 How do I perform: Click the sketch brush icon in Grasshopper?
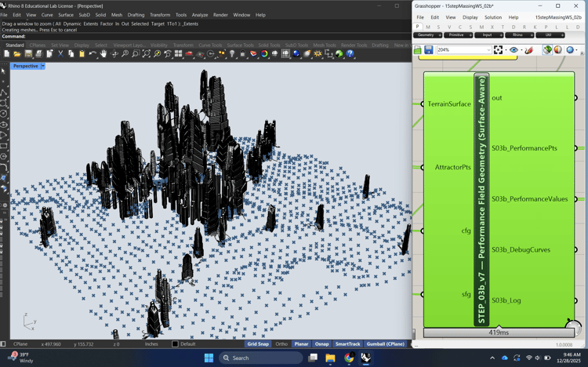pos(528,50)
